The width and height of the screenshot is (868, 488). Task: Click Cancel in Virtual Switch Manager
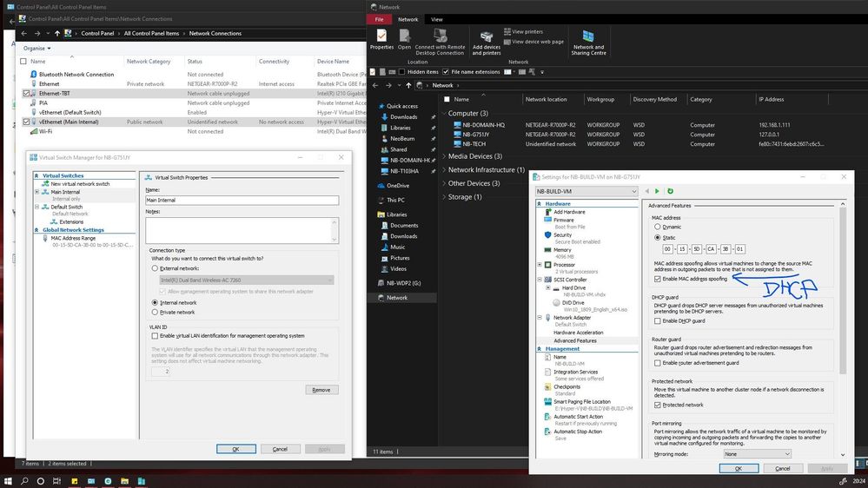(280, 449)
